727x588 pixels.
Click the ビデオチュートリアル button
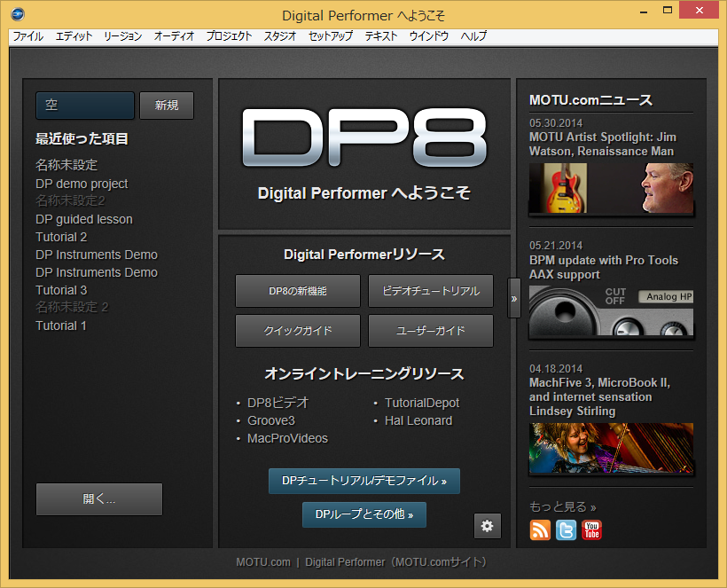431,291
